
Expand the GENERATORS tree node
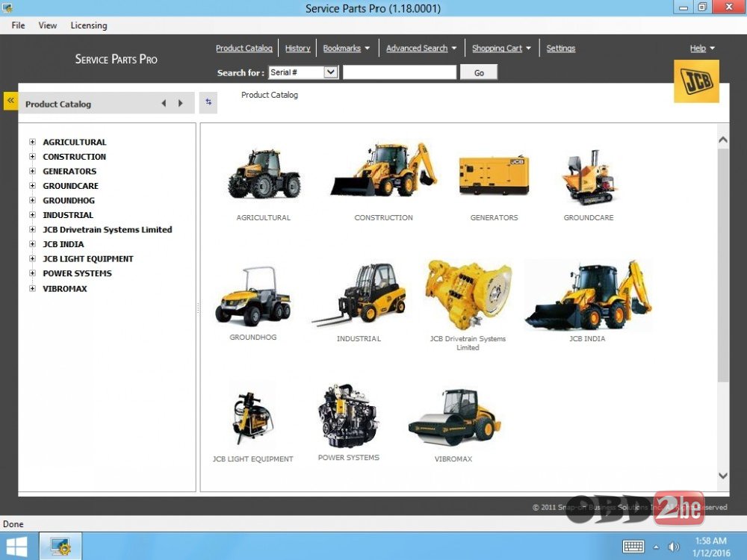point(32,171)
